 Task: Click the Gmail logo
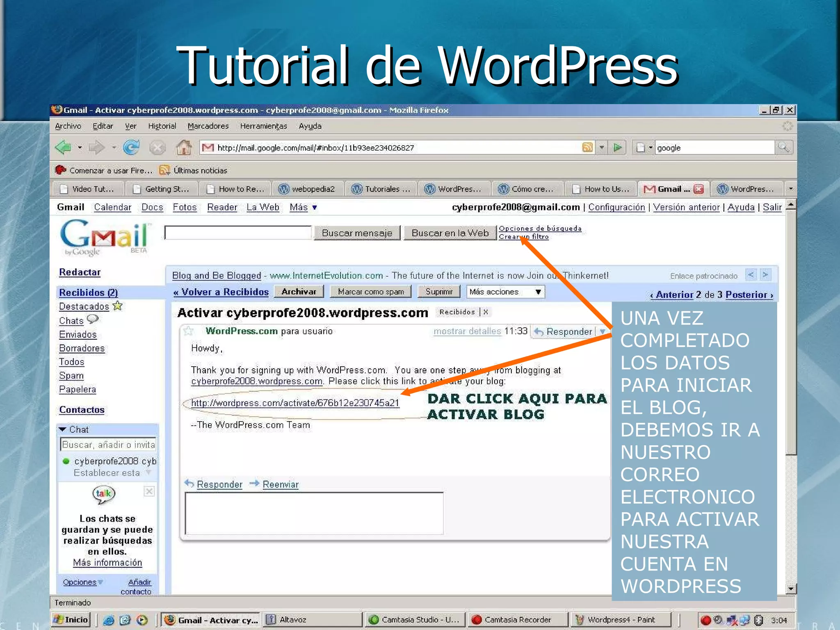(106, 238)
